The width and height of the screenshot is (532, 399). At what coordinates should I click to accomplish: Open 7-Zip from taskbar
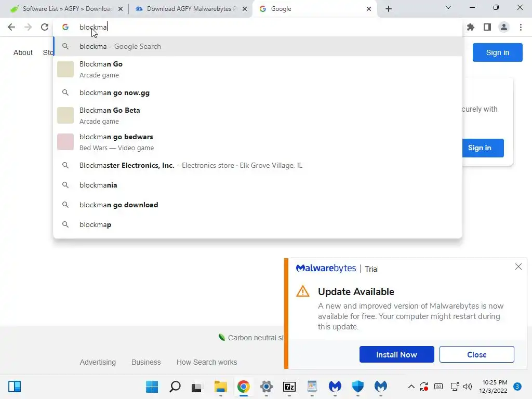coord(289,387)
